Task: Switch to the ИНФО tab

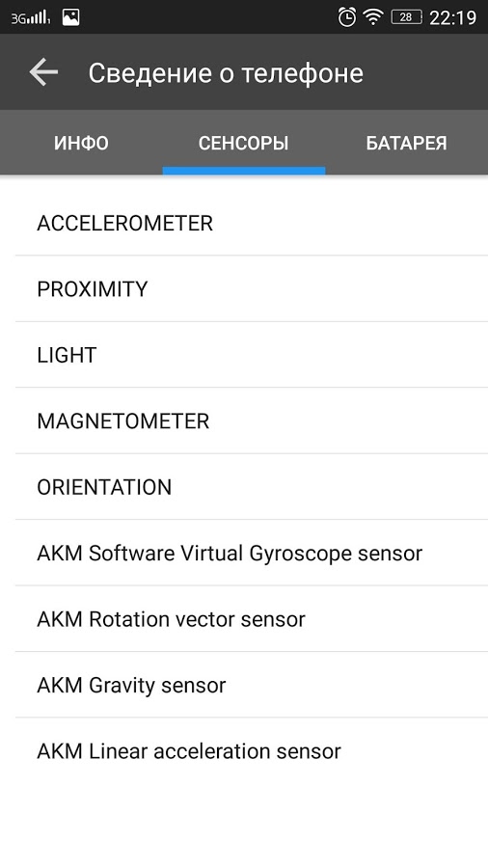Action: (81, 143)
